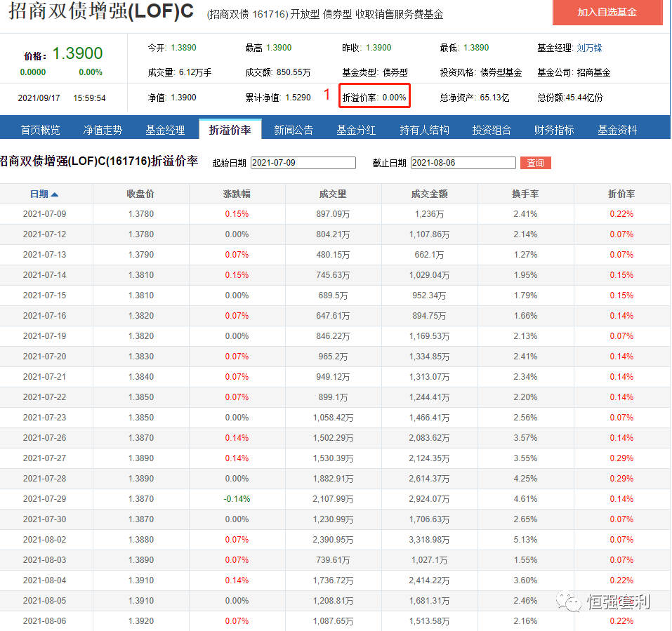
Task: Click amount 3,318.98万 cell
Action: click(x=429, y=539)
